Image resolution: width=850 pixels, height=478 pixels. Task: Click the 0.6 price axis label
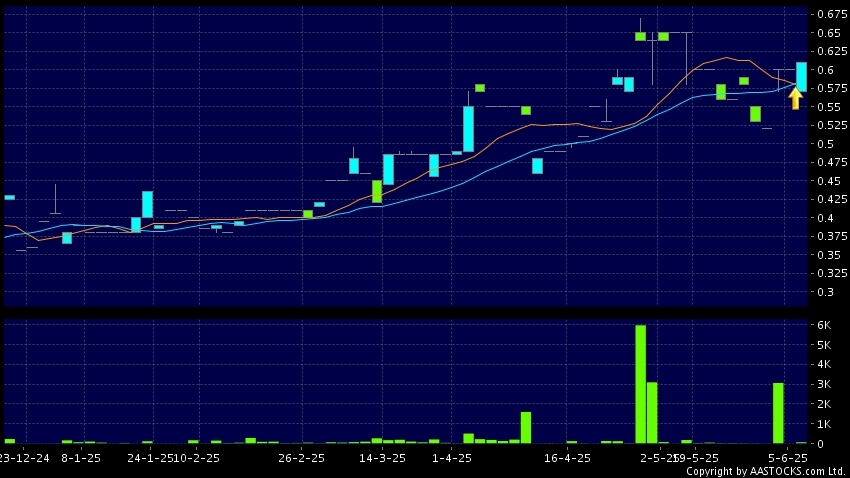826,69
